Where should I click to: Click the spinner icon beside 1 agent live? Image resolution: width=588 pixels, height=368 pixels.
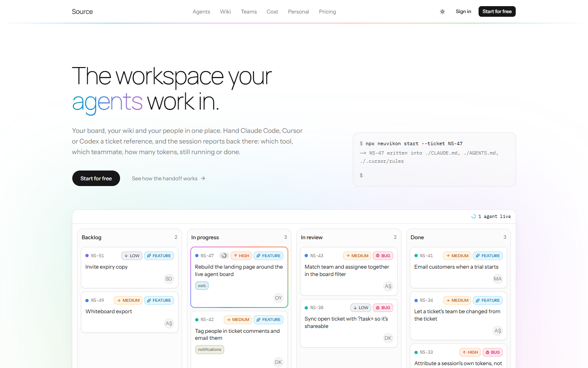(x=474, y=216)
